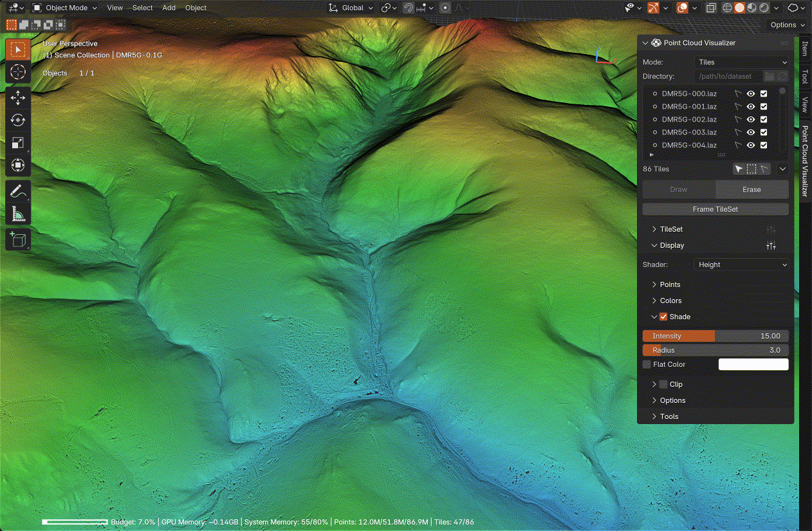Choose the 3D Cursor tool

pos(18,71)
